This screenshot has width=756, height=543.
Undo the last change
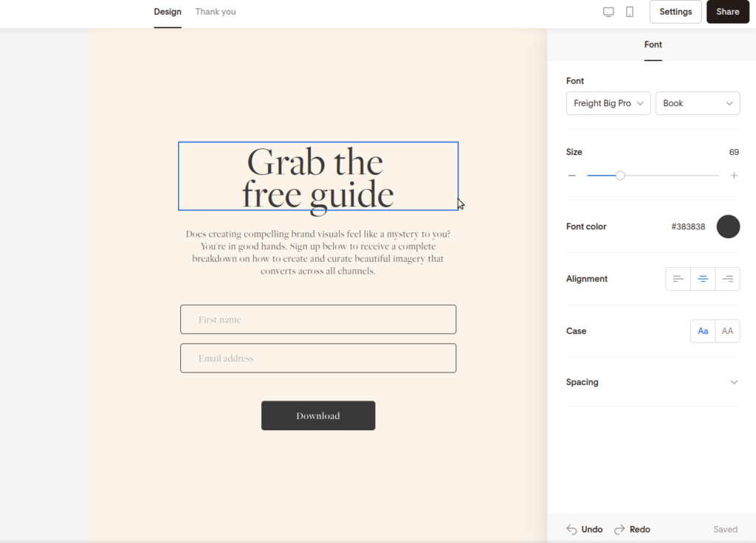click(x=585, y=530)
